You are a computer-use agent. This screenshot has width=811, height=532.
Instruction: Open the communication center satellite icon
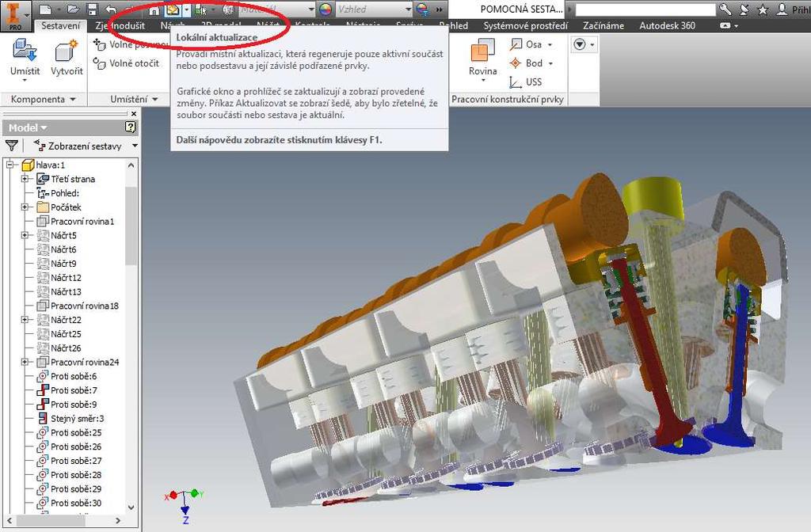744,9
